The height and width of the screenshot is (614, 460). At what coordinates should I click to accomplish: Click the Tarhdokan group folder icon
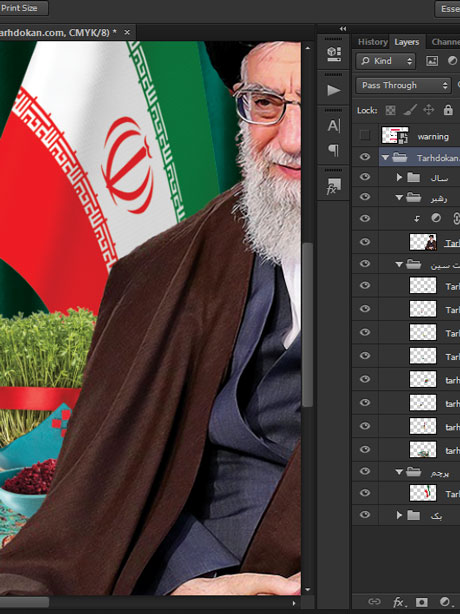[400, 157]
